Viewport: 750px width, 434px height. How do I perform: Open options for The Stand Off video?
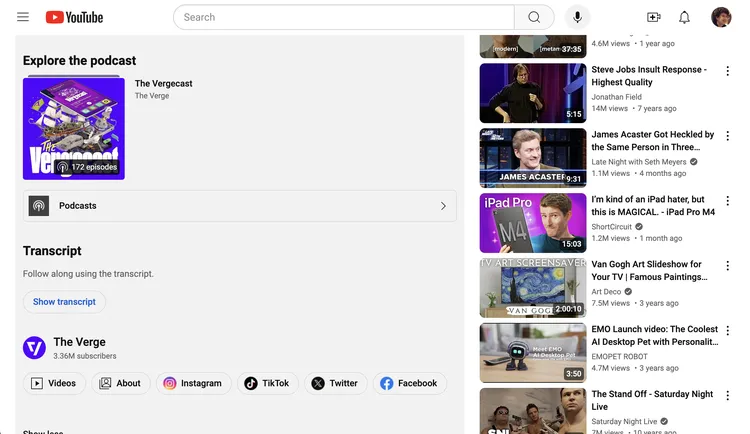728,395
